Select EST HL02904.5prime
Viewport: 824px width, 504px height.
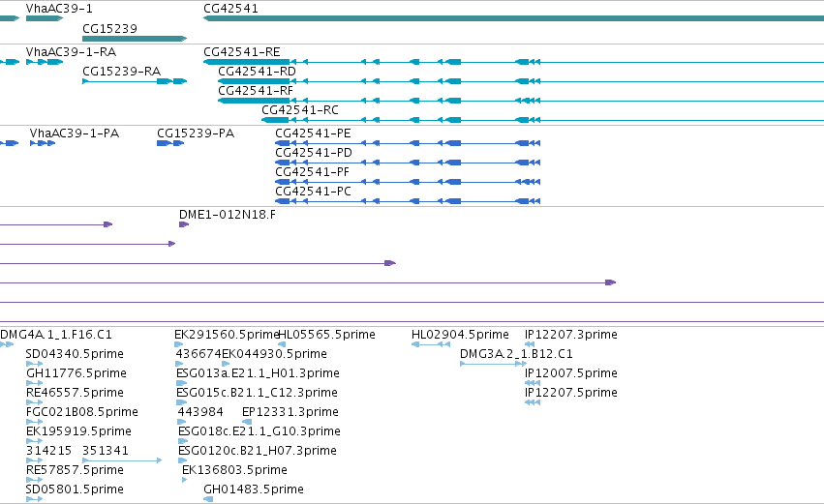(x=460, y=335)
